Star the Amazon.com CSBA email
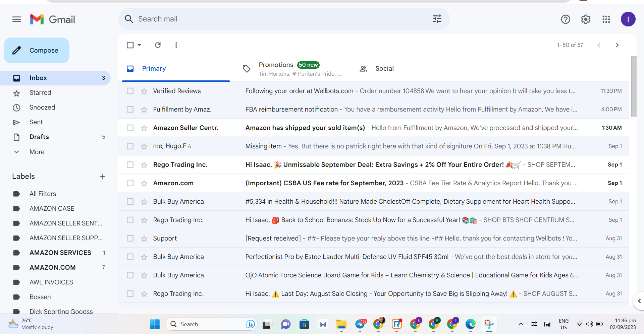Image resolution: width=644 pixels, height=334 pixels. (x=144, y=183)
